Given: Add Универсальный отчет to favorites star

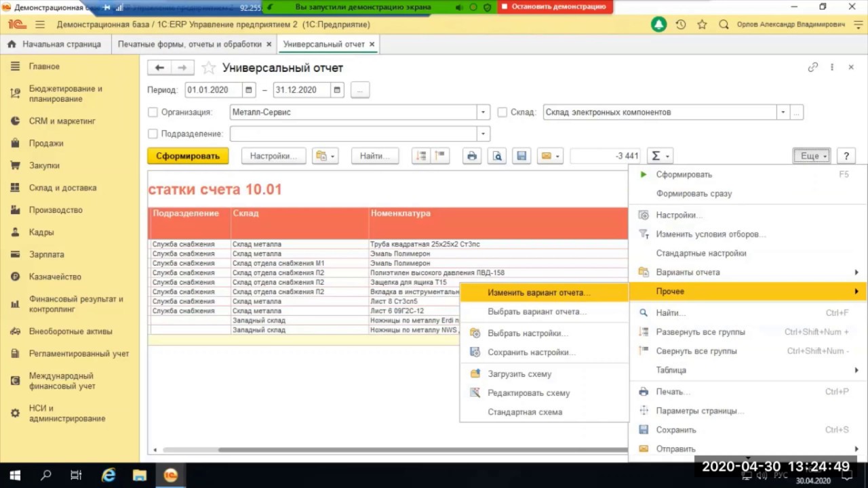Looking at the screenshot, I should (209, 68).
